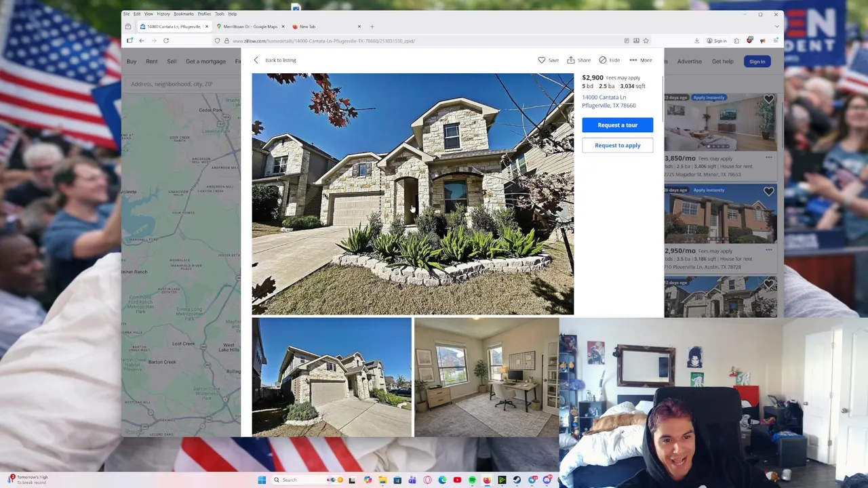Open the Firefox sidebar toggle icon
868x488 pixels.
tap(130, 41)
